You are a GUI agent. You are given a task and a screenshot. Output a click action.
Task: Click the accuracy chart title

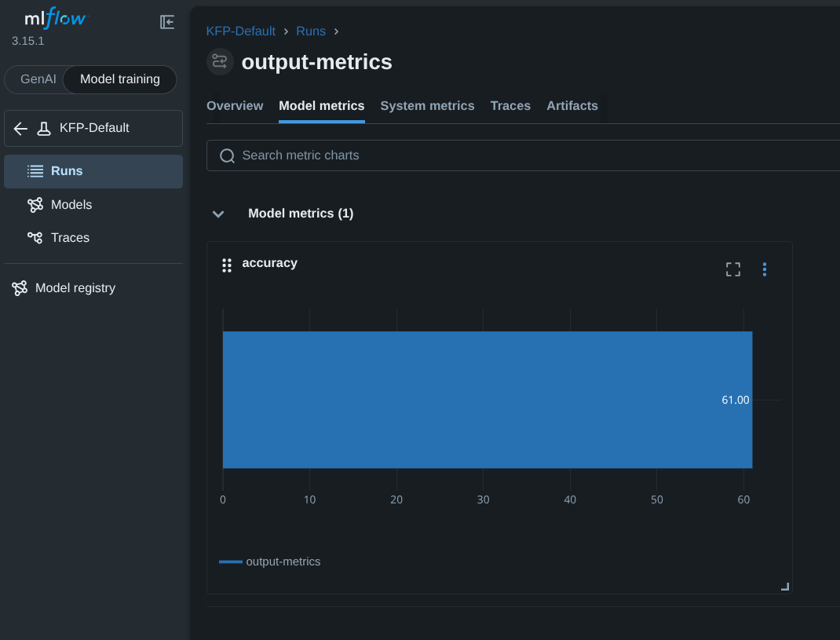coord(269,263)
